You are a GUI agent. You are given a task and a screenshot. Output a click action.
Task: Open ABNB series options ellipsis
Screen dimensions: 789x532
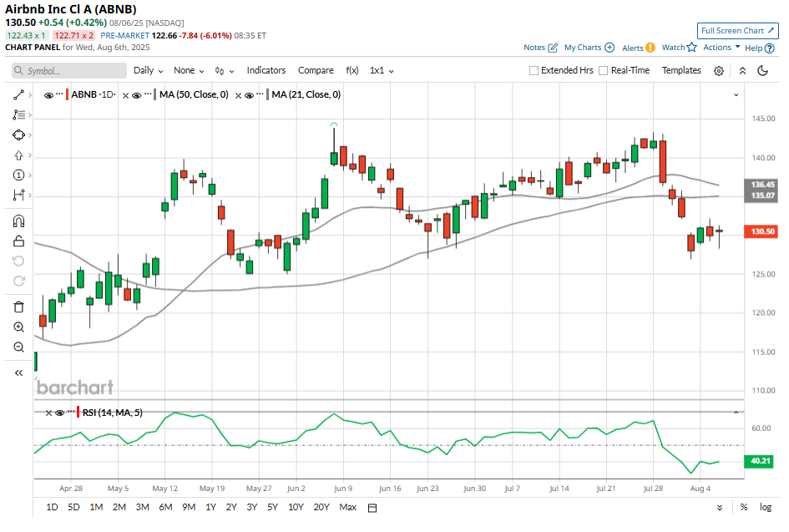click(60, 94)
